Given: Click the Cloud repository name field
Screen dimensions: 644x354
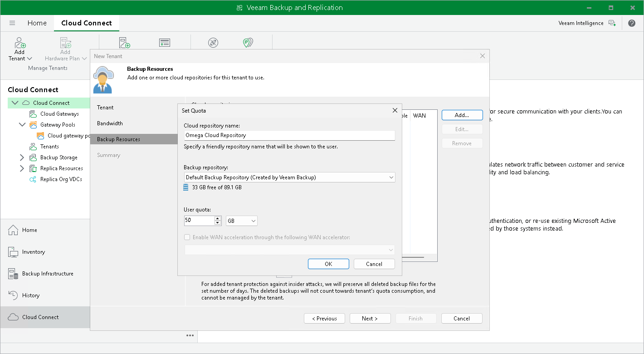Looking at the screenshot, I should 289,135.
